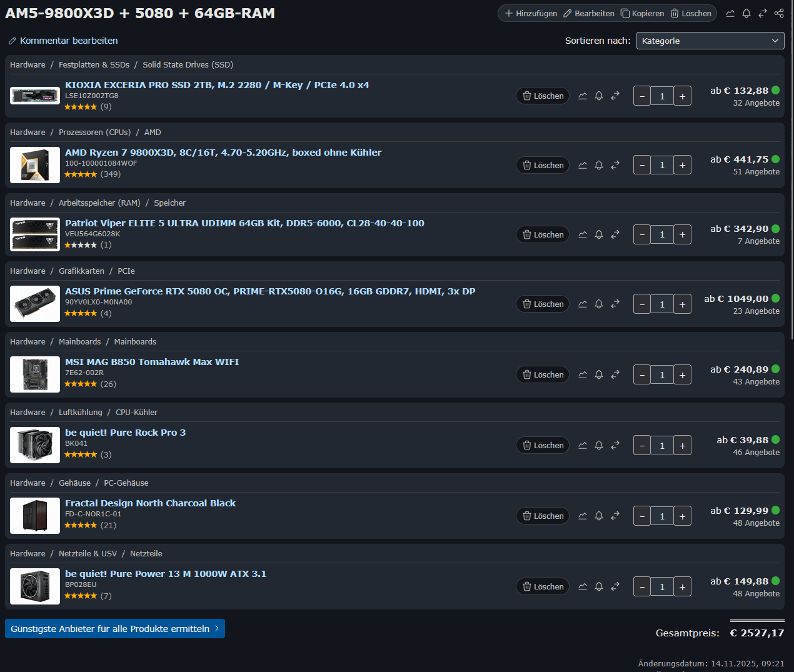Screen dimensions: 794x672
Task: Click compare arrows icon for MSI MAG B850 Tomahawk
Action: pyautogui.click(x=615, y=374)
